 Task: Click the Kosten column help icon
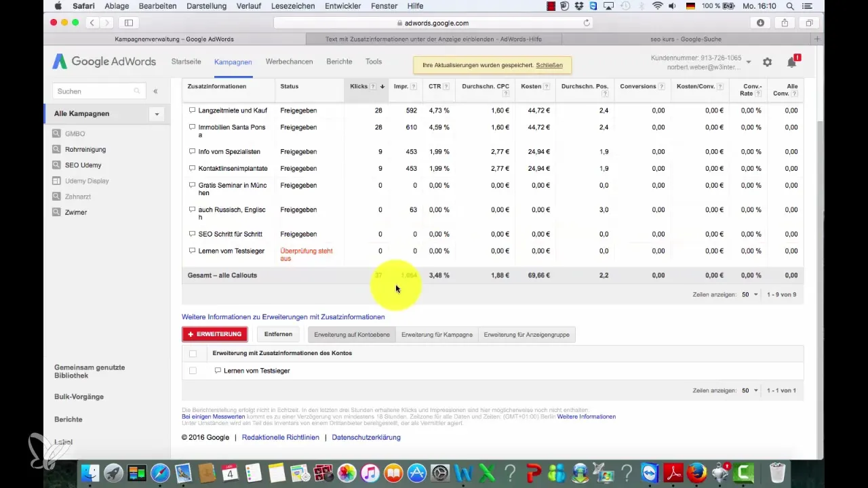(x=547, y=87)
